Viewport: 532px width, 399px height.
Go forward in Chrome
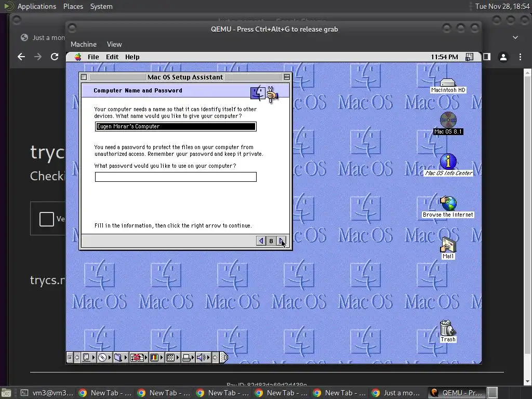(37, 57)
